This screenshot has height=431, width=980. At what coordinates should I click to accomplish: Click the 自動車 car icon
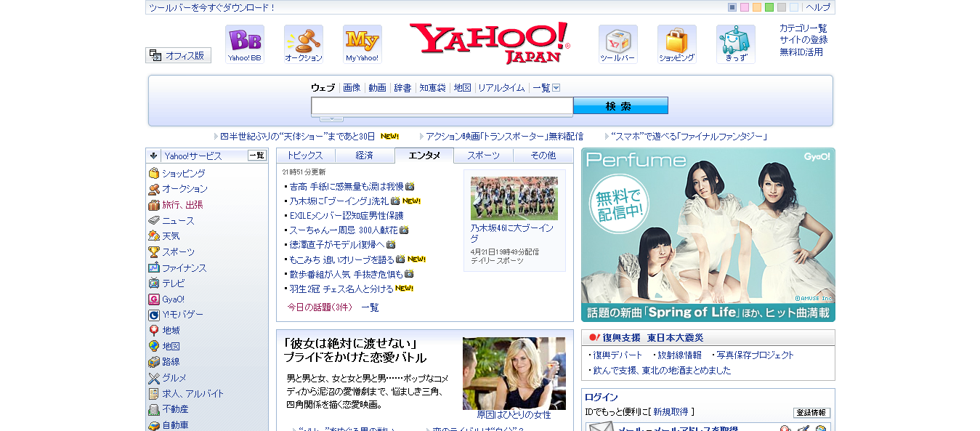(154, 425)
